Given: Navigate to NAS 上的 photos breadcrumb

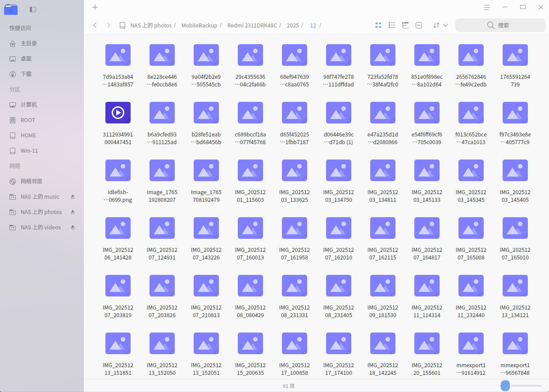Looking at the screenshot, I should click(151, 26).
